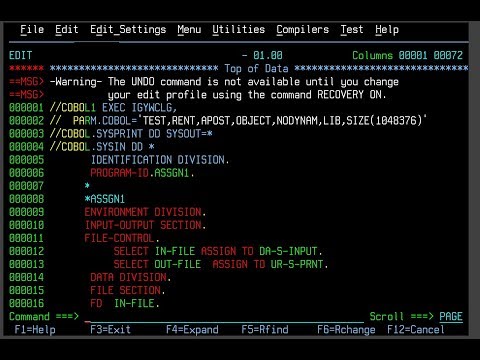The width and height of the screenshot is (480, 360).
Task: Click line number 000006
Action: 26,173
